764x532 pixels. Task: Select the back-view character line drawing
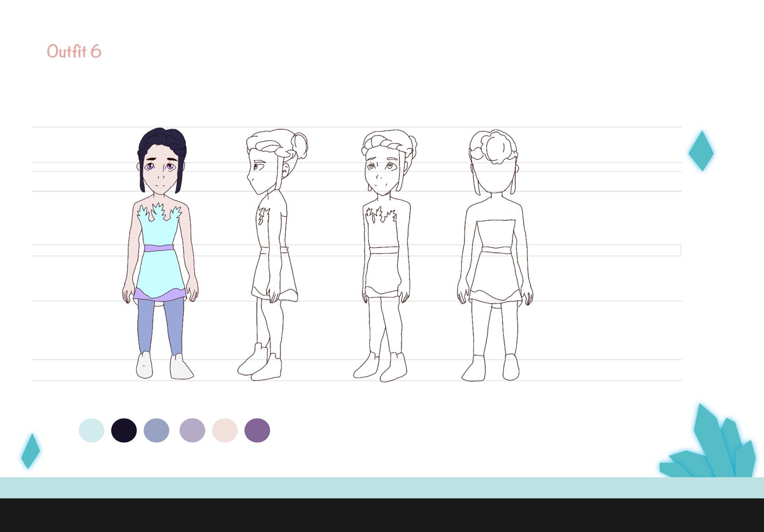click(495, 255)
